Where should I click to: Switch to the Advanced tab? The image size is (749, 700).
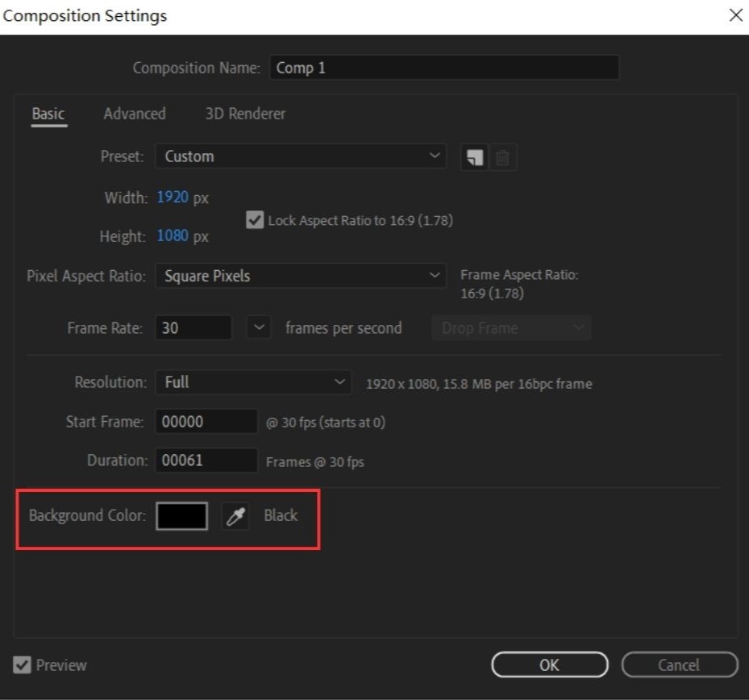click(135, 114)
